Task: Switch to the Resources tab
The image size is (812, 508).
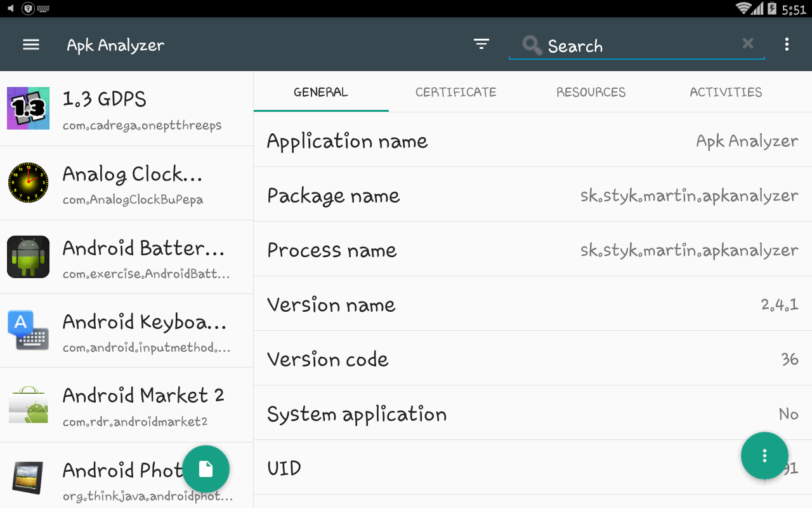Action: pos(591,92)
